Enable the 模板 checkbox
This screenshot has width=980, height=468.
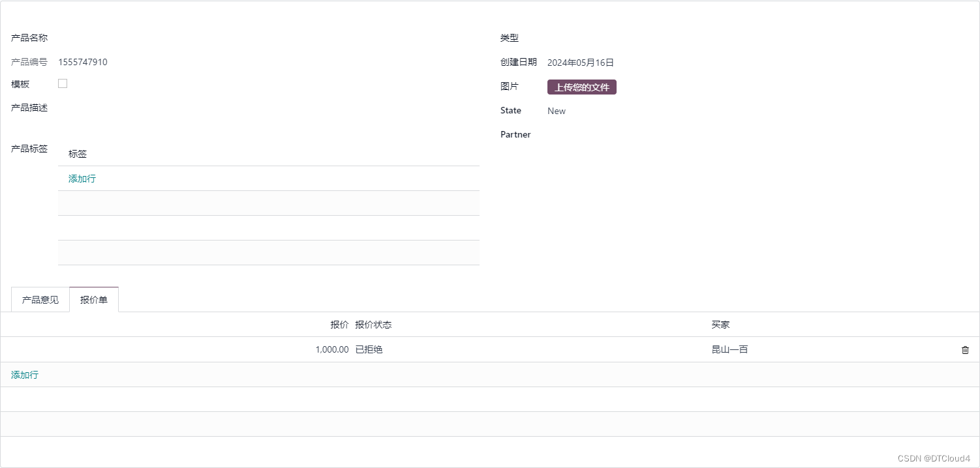tap(62, 83)
